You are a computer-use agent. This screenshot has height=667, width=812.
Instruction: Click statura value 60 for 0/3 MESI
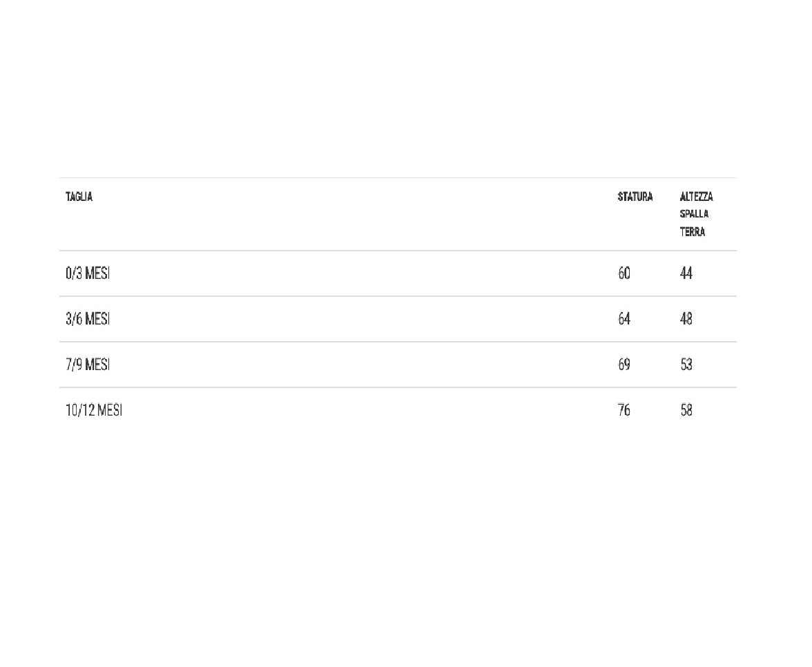[624, 273]
